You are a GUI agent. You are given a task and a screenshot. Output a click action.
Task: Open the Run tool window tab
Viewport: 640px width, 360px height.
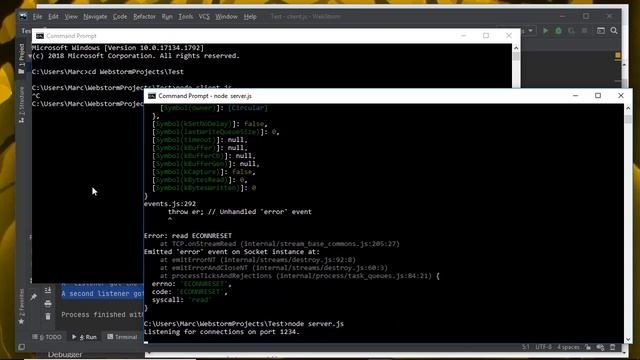84,337
